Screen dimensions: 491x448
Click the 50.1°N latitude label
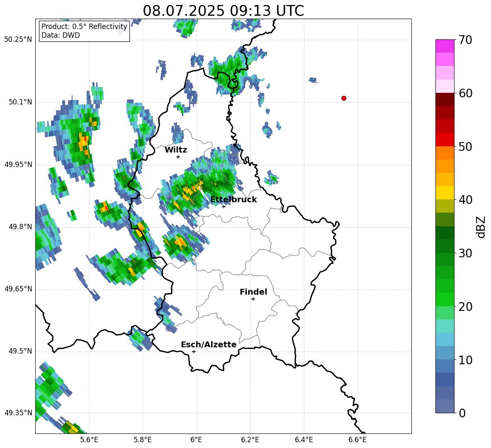[x=20, y=102]
